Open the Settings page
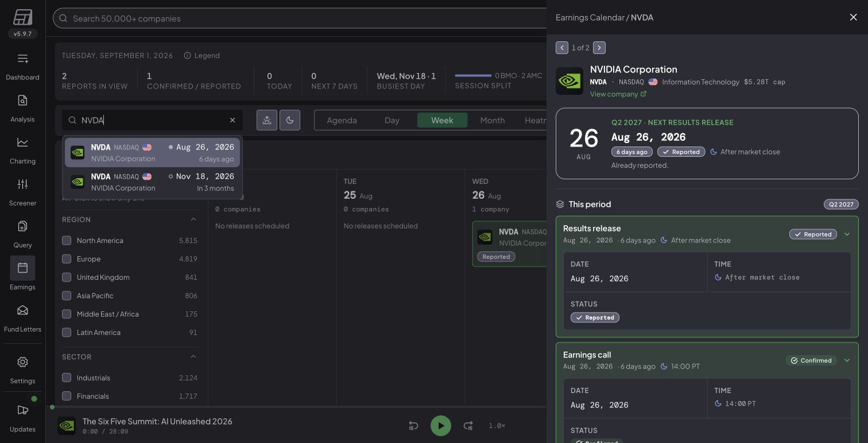 click(22, 370)
